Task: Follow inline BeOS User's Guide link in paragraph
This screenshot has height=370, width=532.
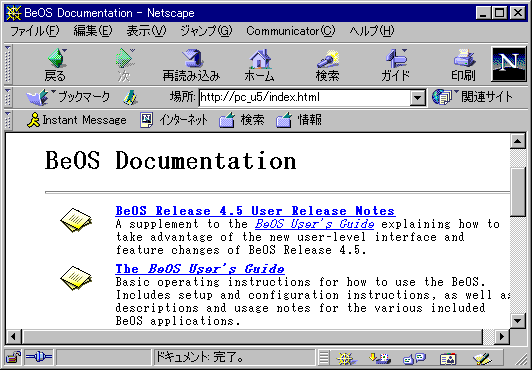Action: [315, 224]
